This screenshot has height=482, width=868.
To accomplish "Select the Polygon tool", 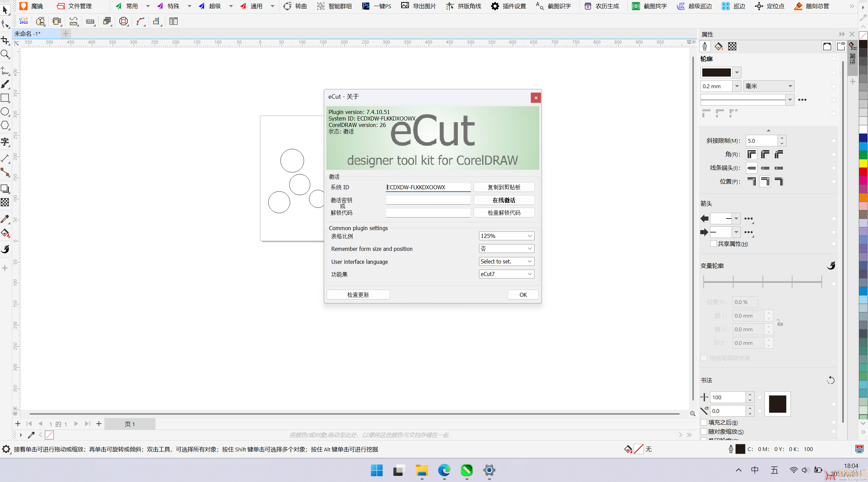I will (x=5, y=125).
